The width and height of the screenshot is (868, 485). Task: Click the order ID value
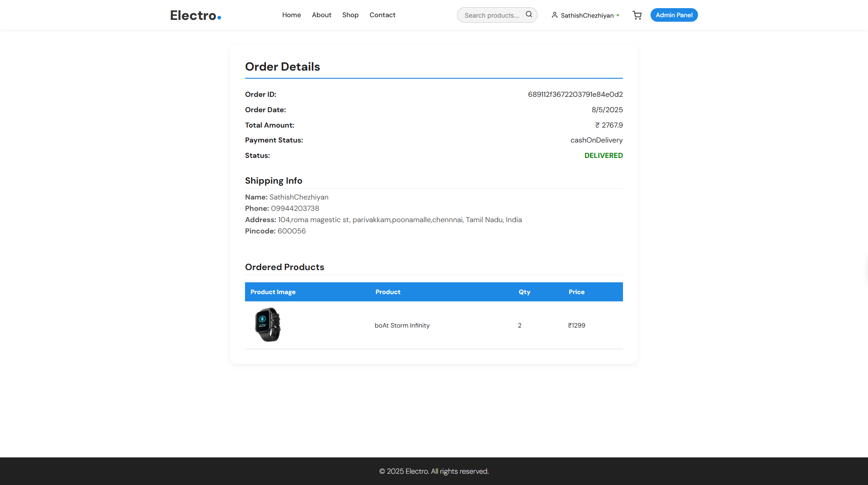[575, 95]
